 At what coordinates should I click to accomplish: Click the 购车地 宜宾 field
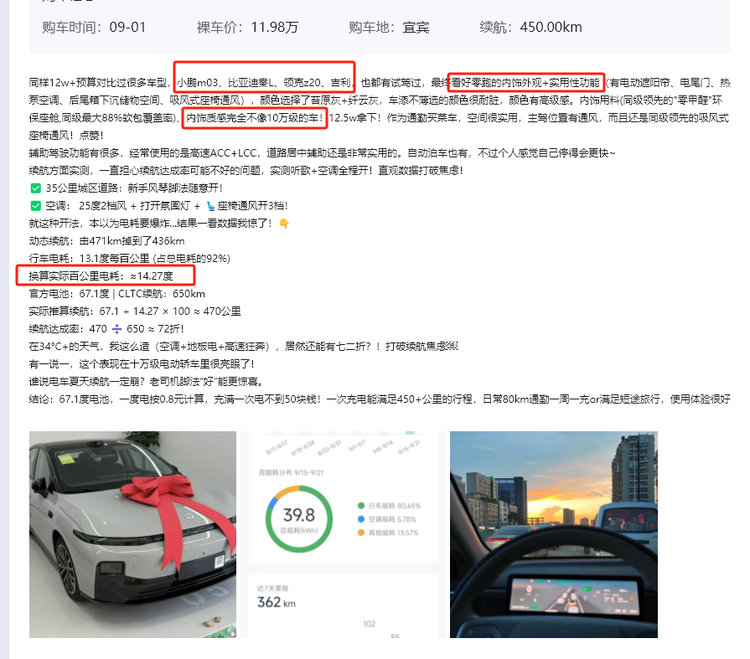tap(389, 27)
